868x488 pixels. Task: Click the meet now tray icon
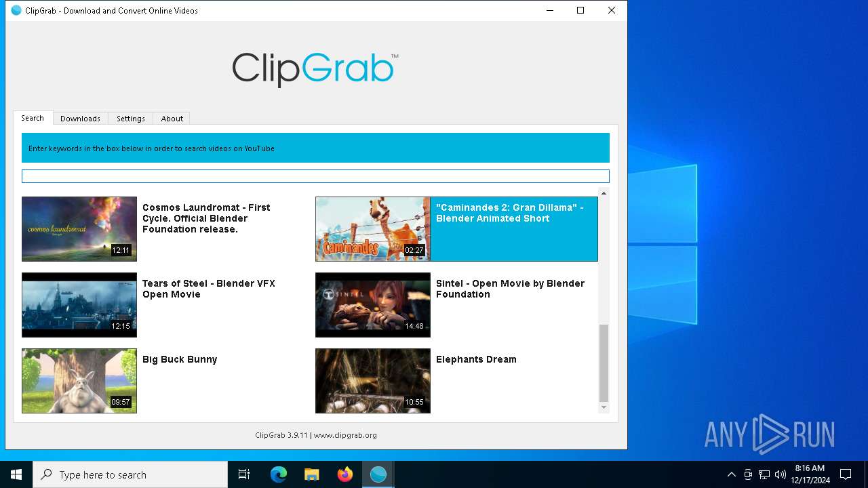pos(748,474)
